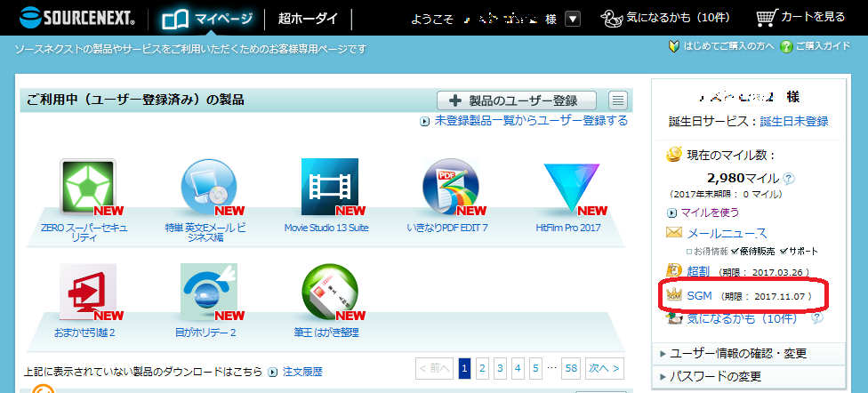Click the いきなりPDF EDIT 7 text label
The image size is (868, 393).
click(446, 228)
